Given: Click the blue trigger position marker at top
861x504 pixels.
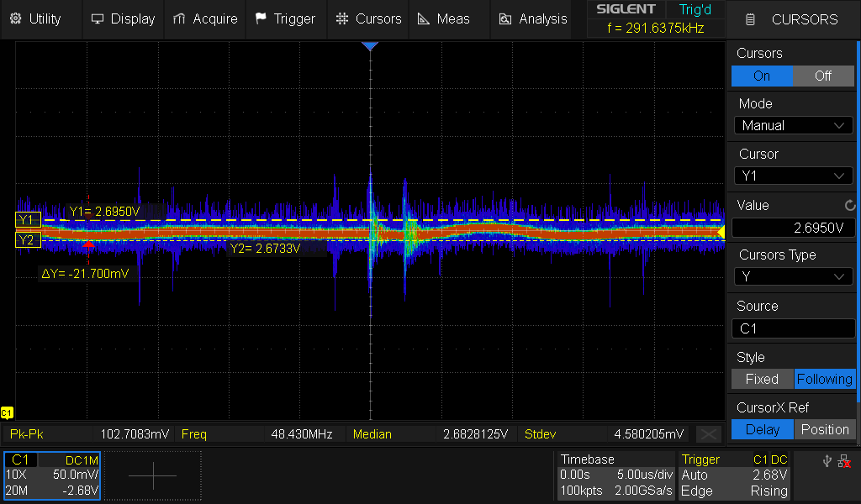Looking at the screenshot, I should (x=370, y=46).
